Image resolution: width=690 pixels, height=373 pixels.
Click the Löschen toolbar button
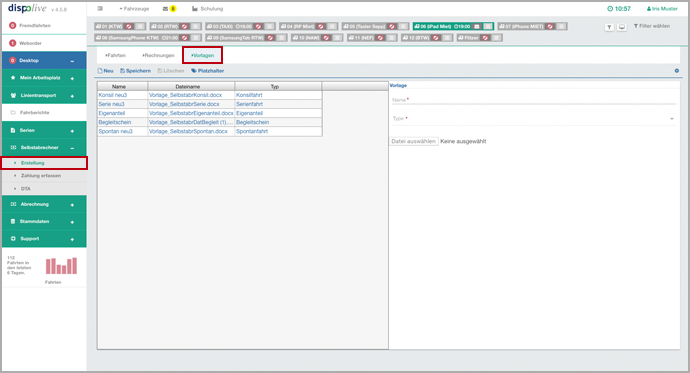pos(171,71)
